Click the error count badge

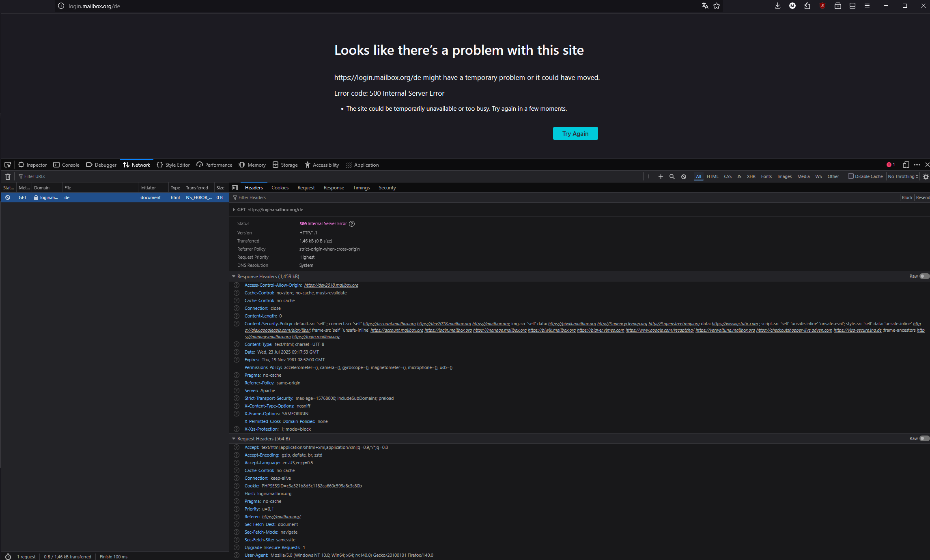[891, 165]
